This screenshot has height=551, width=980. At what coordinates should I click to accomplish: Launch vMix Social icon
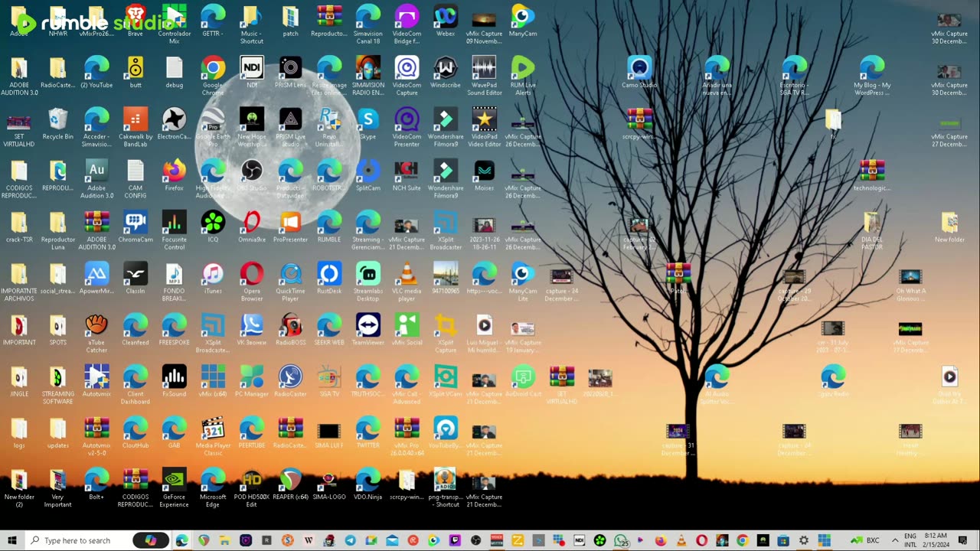pos(407,328)
